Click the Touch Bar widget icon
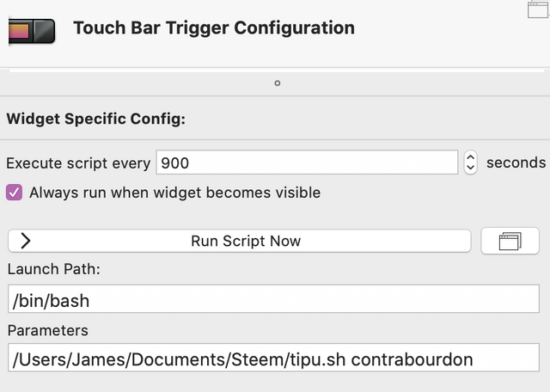 click(x=31, y=30)
